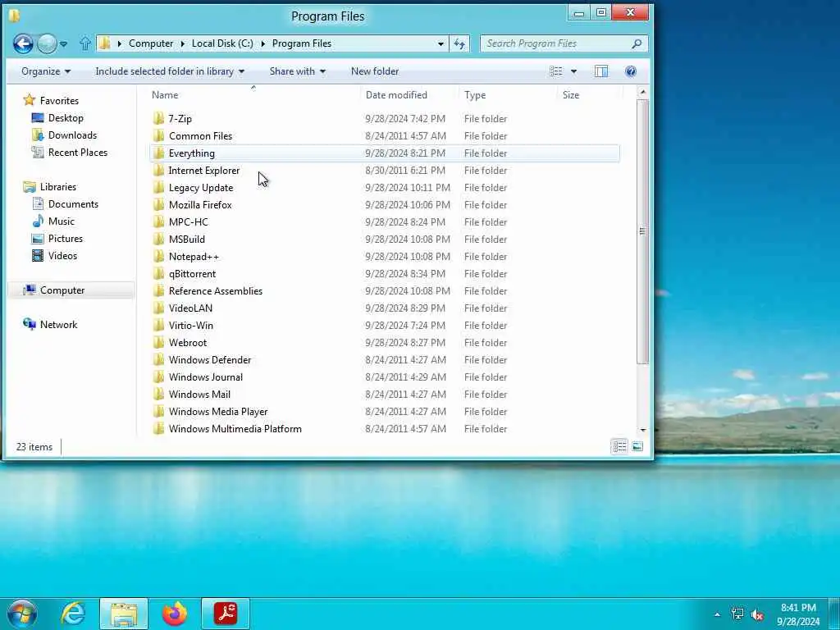Image resolution: width=840 pixels, height=630 pixels.
Task: Expand the arrow after Computer breadcrumb
Action: (182, 44)
